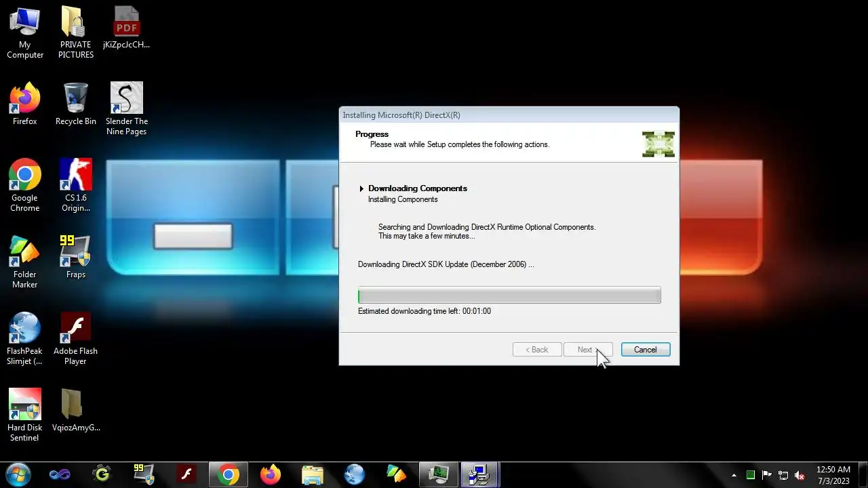Viewport: 868px width, 488px height.
Task: Click the disabled Back button
Action: coord(537,350)
